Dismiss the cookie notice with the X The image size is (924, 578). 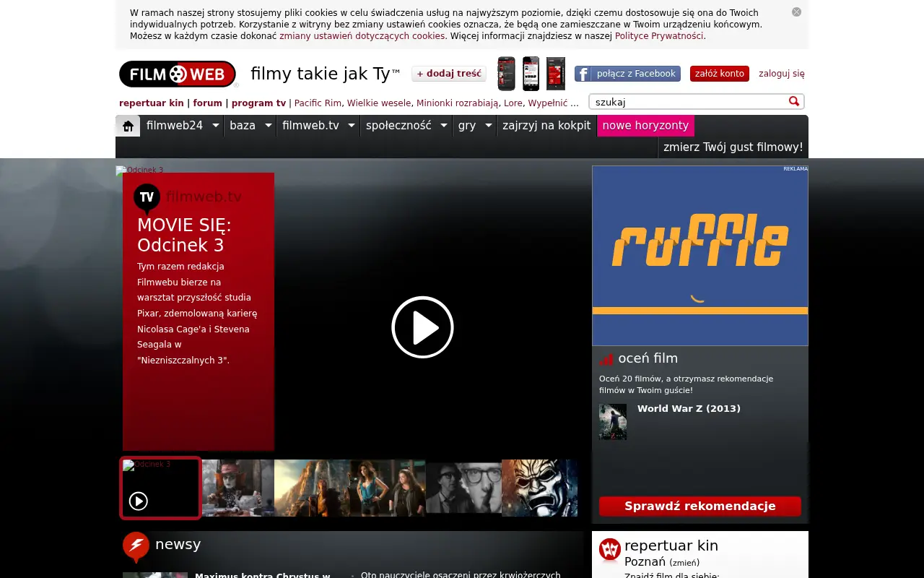click(x=796, y=12)
